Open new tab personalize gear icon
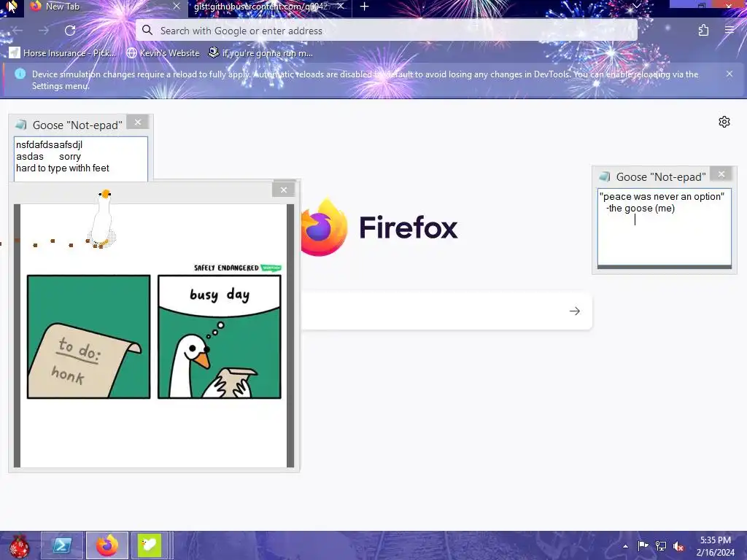 tap(724, 122)
